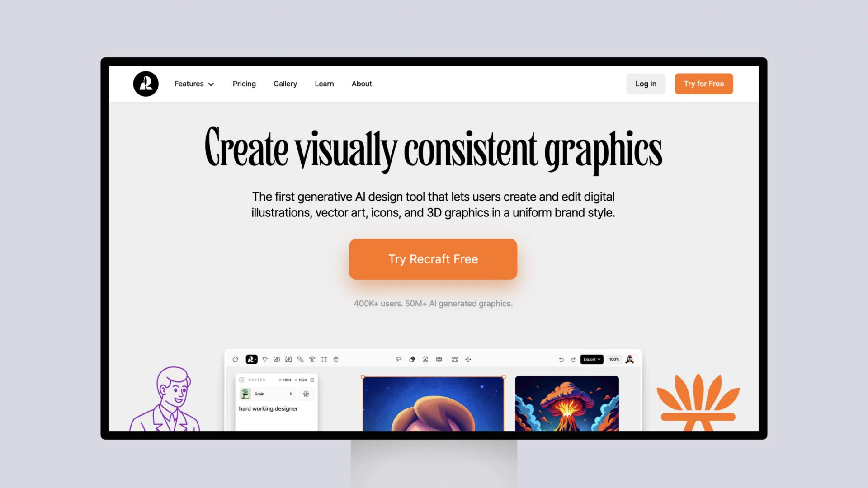Viewport: 868px width, 488px height.
Task: Expand the Features dropdown menu
Action: 194,84
